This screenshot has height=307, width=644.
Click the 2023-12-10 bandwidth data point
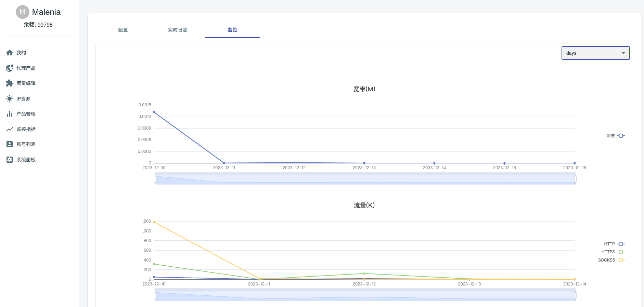154,112
